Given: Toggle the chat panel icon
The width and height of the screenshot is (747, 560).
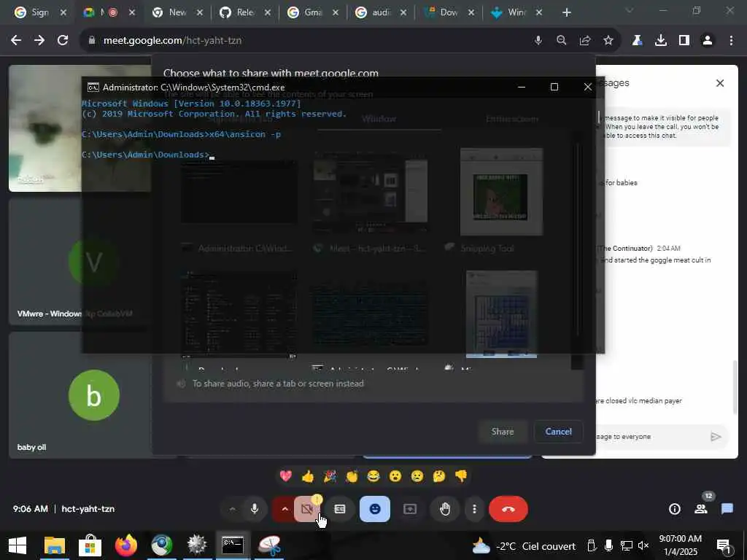Looking at the screenshot, I should (727, 509).
